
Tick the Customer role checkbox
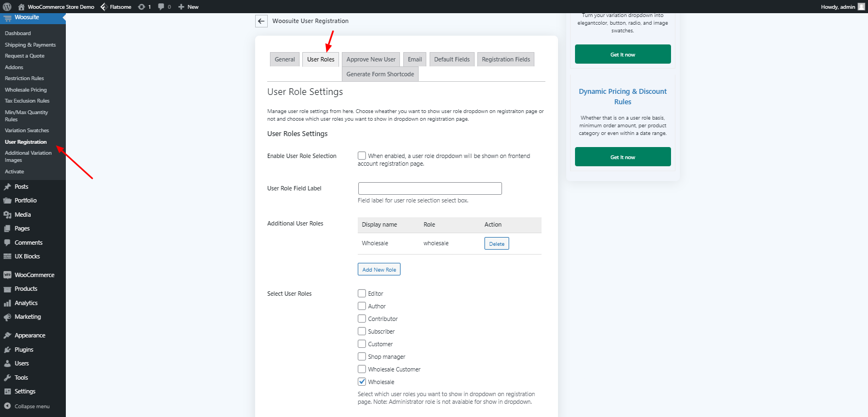coord(362,344)
